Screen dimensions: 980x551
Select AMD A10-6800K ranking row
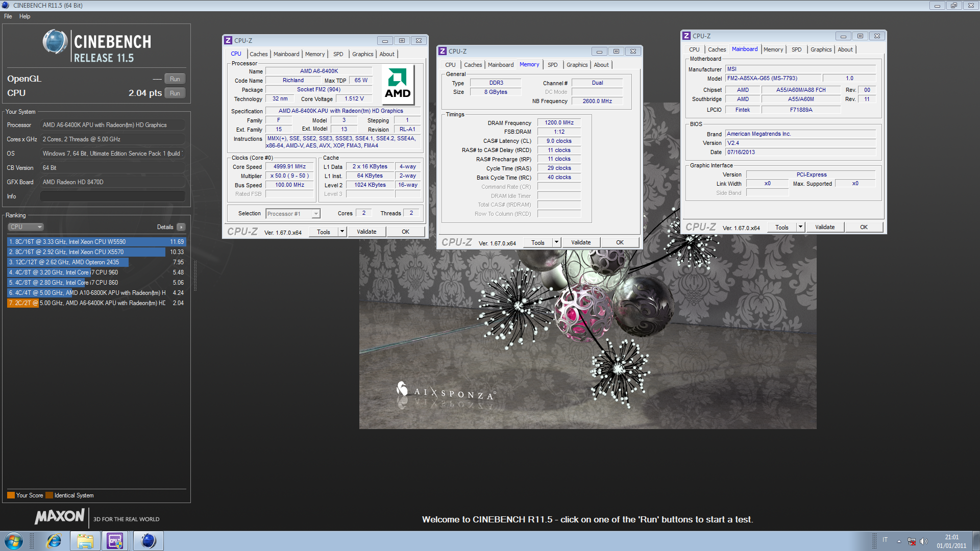coord(96,293)
